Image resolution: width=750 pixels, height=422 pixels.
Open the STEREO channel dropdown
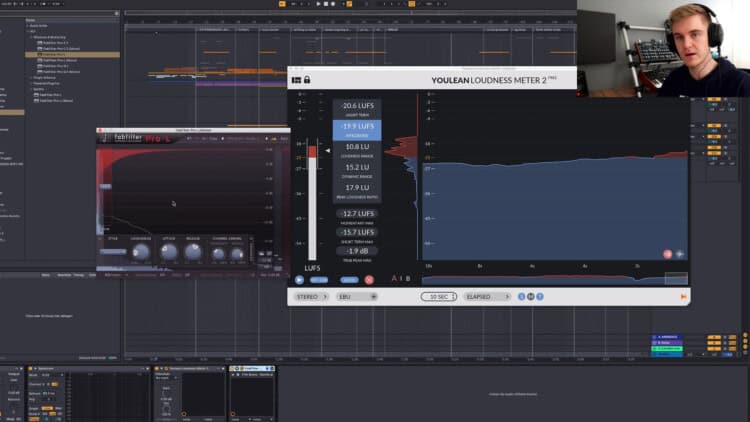click(311, 297)
